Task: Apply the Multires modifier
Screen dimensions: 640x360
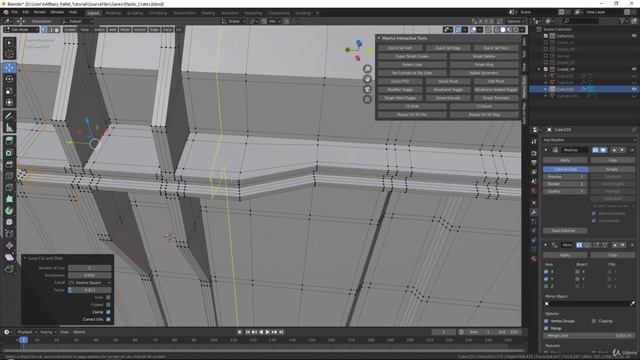Action: [x=565, y=160]
